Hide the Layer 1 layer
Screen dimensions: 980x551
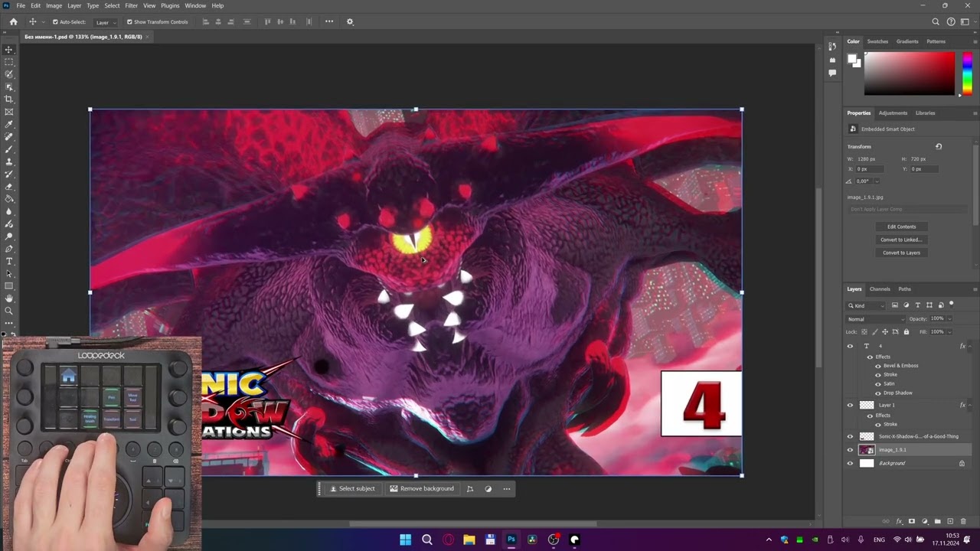pos(850,405)
